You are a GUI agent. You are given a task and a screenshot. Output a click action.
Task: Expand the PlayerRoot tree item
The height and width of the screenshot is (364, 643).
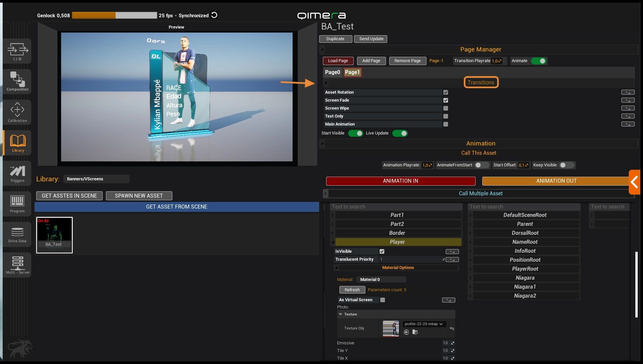(x=470, y=269)
